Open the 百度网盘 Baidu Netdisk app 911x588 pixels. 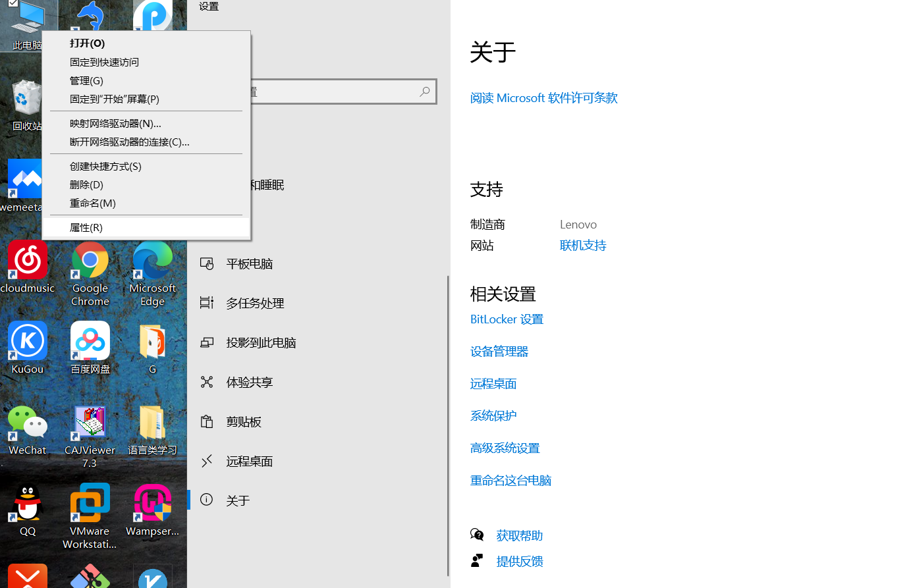[90, 340]
